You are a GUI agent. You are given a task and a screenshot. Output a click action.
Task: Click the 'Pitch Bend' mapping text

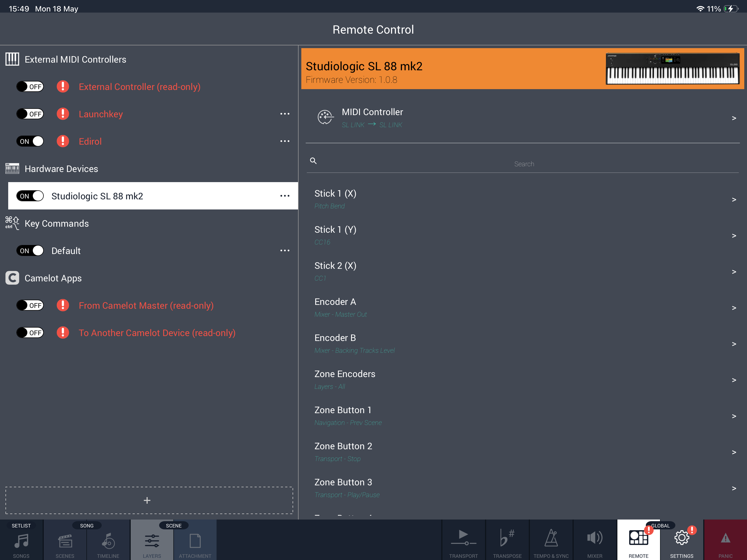329,206
